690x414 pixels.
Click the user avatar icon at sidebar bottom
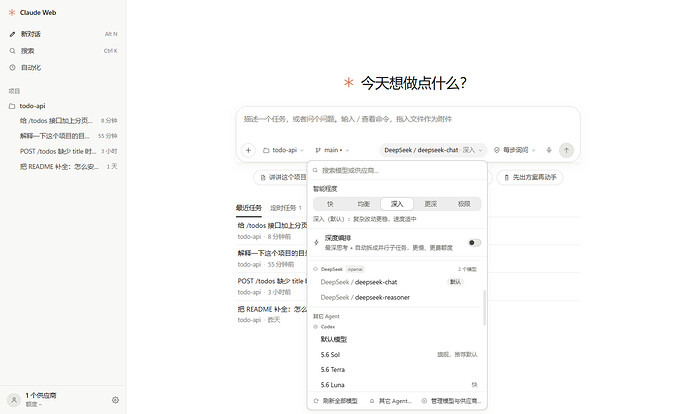pos(14,400)
